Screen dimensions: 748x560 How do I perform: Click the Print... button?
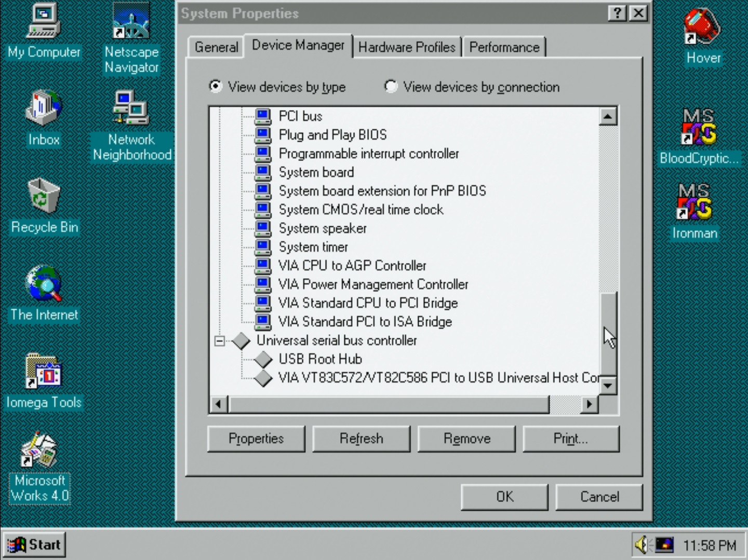[571, 439]
